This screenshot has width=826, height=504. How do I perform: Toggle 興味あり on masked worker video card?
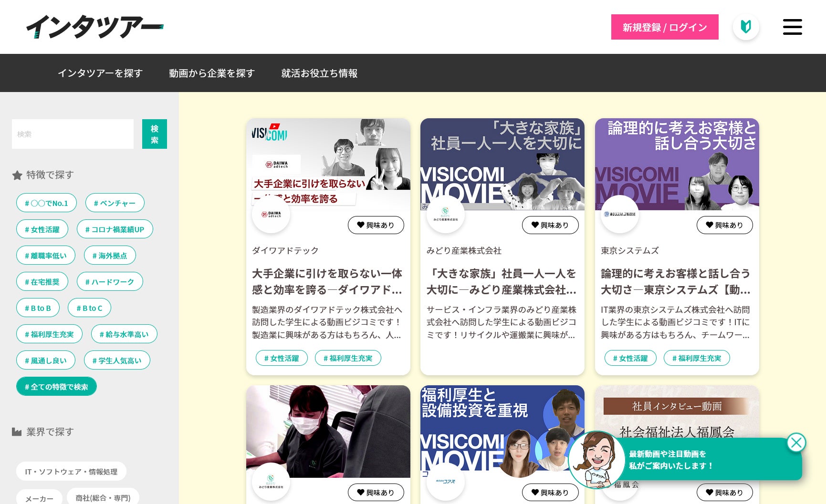coord(376,493)
